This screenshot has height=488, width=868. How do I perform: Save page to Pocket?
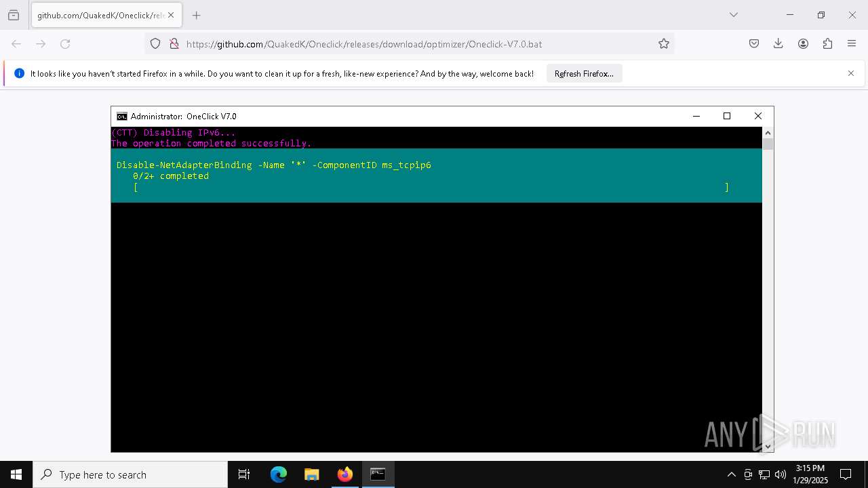point(754,44)
